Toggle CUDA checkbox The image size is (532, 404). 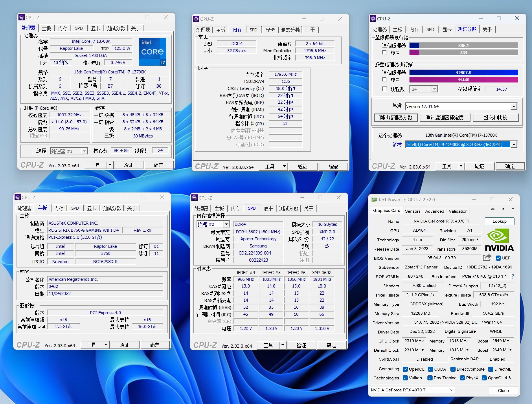click(431, 369)
